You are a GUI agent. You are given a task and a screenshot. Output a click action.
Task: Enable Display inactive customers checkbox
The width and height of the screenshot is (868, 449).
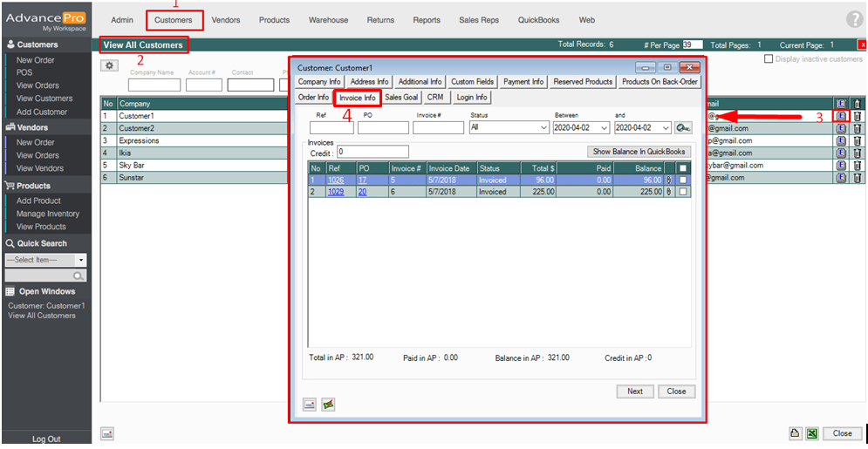pyautogui.click(x=769, y=59)
